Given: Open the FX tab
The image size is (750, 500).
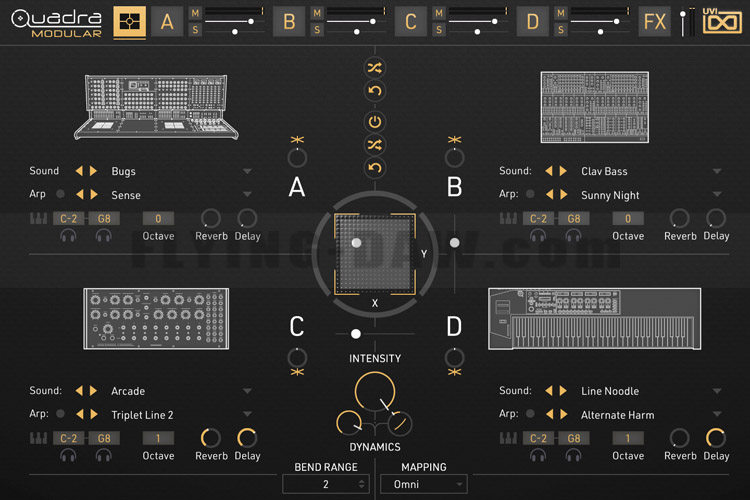Looking at the screenshot, I should point(655,22).
